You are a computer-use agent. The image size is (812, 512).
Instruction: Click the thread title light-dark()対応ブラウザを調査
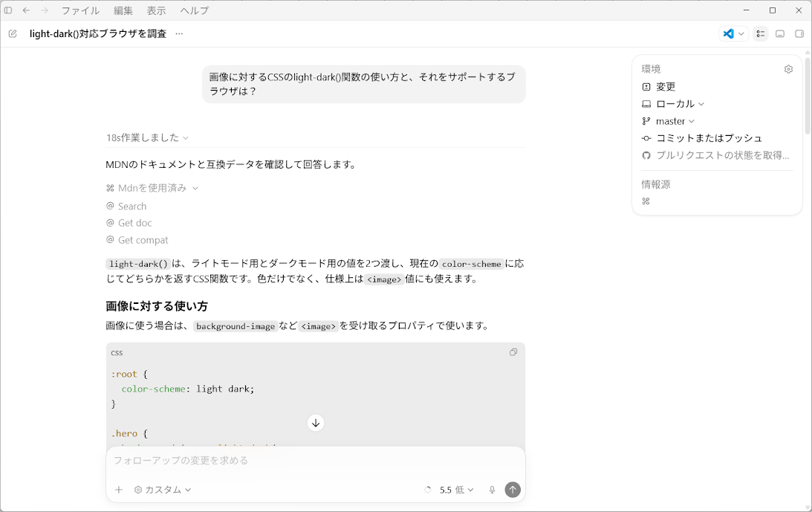pos(98,33)
